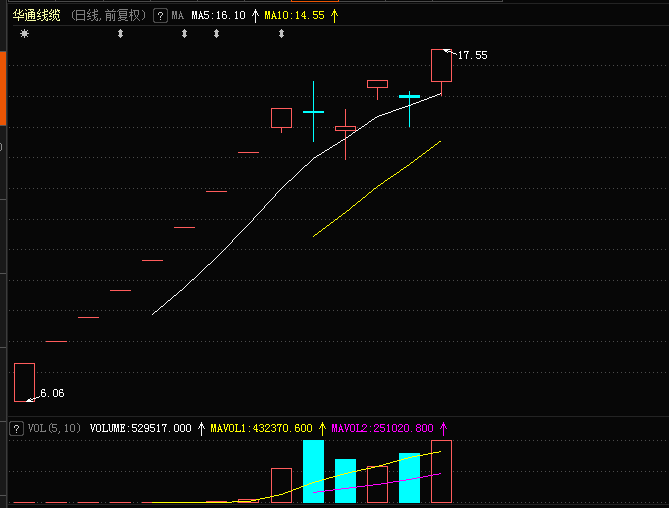The image size is (669, 508).
Task: Click the orange bar on the left edge
Action: [x=3, y=88]
